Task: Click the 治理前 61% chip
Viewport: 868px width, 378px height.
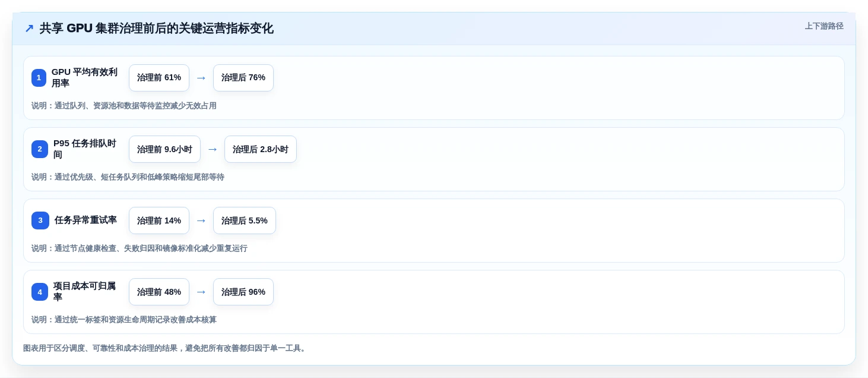Action: [x=159, y=78]
